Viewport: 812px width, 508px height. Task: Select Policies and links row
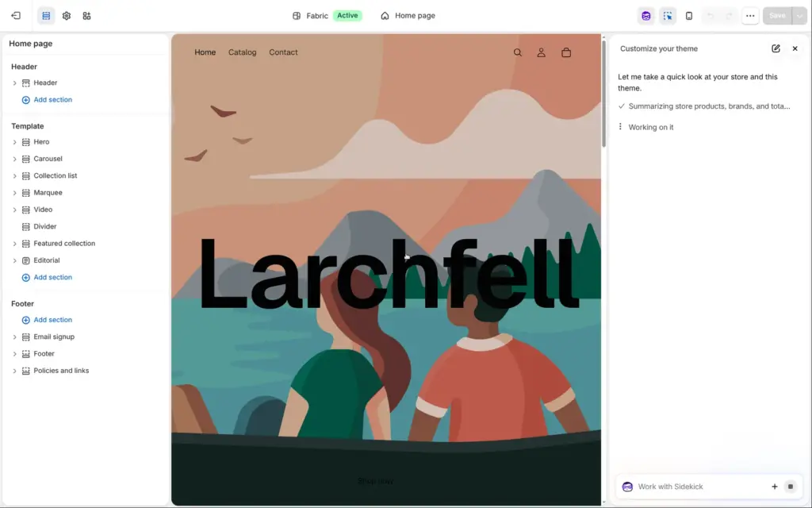pyautogui.click(x=86, y=371)
